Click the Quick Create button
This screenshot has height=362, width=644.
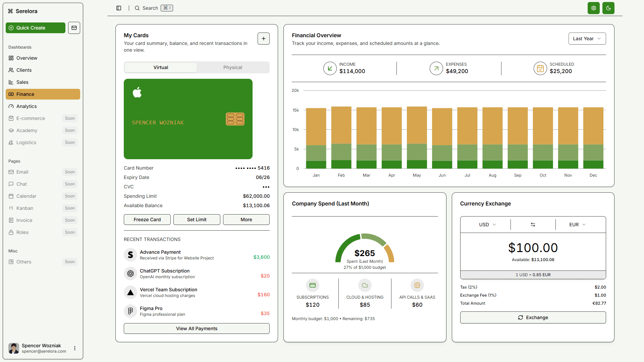36,28
